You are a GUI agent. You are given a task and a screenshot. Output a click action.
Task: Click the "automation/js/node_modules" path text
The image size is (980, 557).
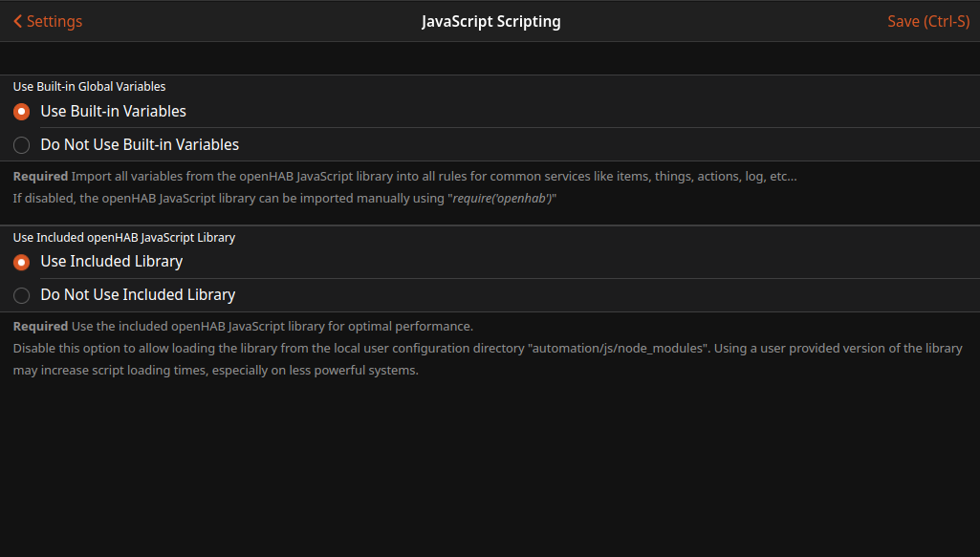[619, 349]
